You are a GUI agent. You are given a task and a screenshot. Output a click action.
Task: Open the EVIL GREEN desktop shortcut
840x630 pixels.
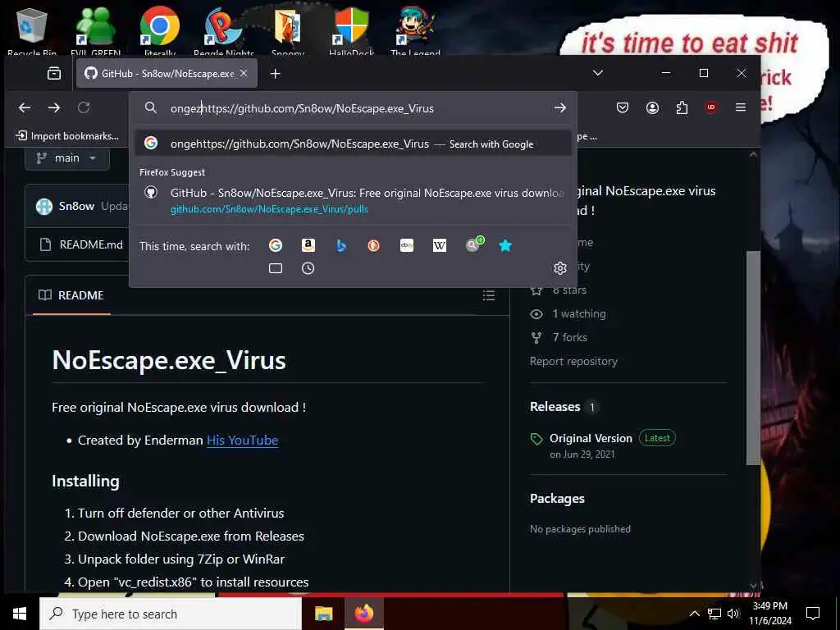pyautogui.click(x=95, y=30)
